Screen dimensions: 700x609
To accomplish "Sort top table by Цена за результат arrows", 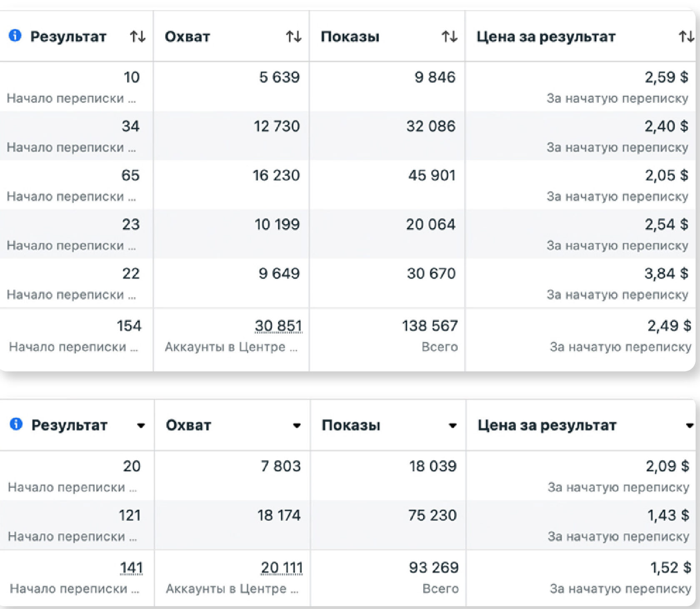I will (x=687, y=37).
